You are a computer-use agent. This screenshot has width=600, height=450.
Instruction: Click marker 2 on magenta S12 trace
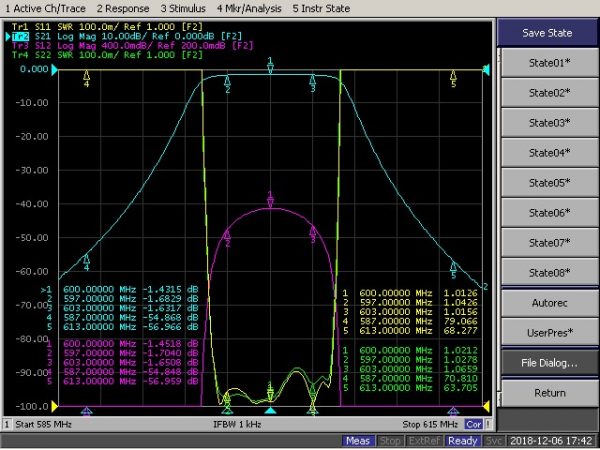coord(227,237)
